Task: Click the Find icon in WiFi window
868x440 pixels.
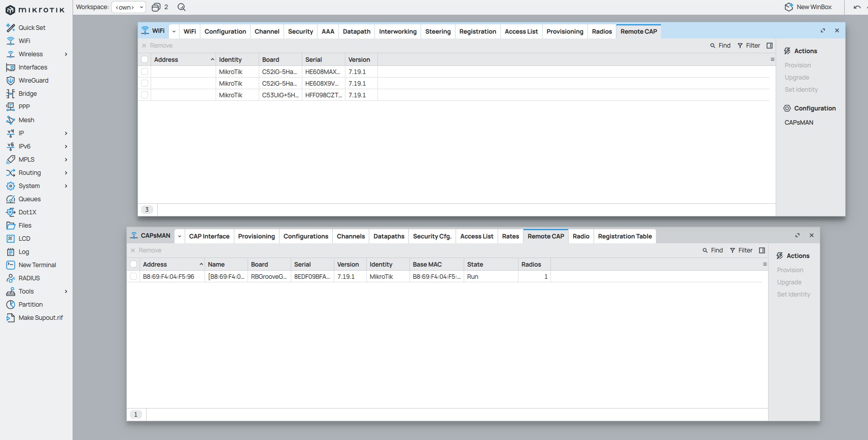Action: [x=713, y=46]
